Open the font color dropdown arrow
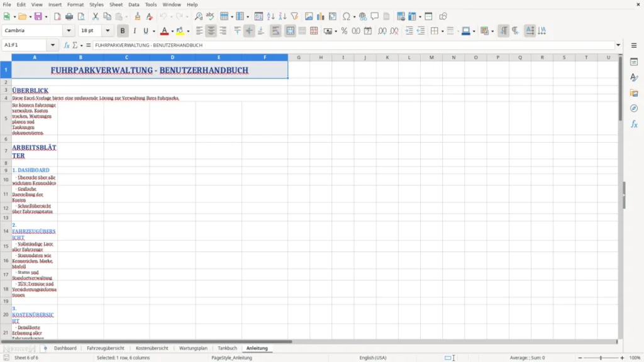644x362 pixels. 172,31
